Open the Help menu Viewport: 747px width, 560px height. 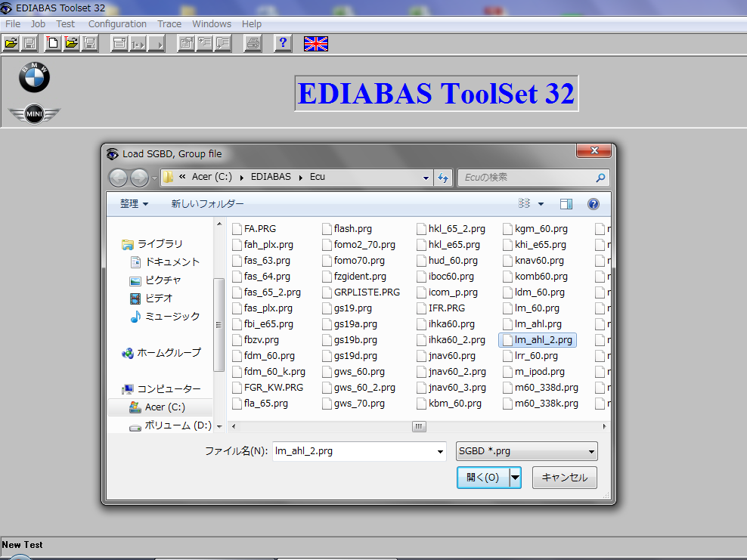tap(252, 24)
